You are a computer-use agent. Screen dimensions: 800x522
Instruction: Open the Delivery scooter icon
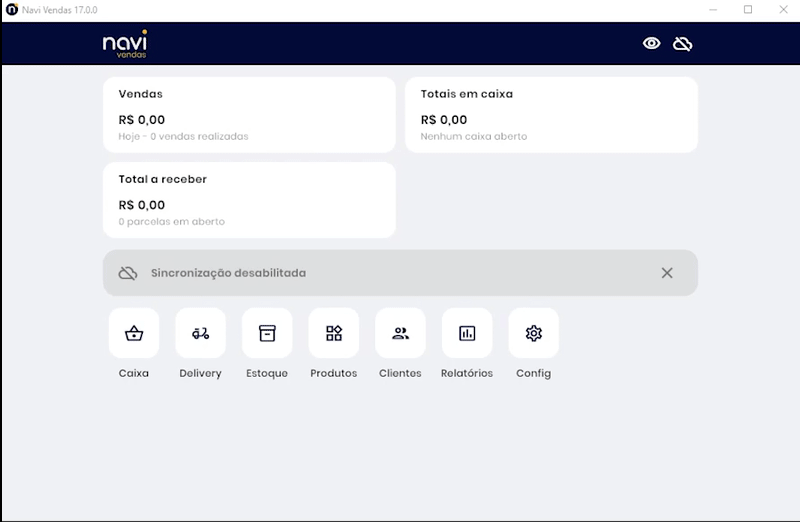coord(200,333)
